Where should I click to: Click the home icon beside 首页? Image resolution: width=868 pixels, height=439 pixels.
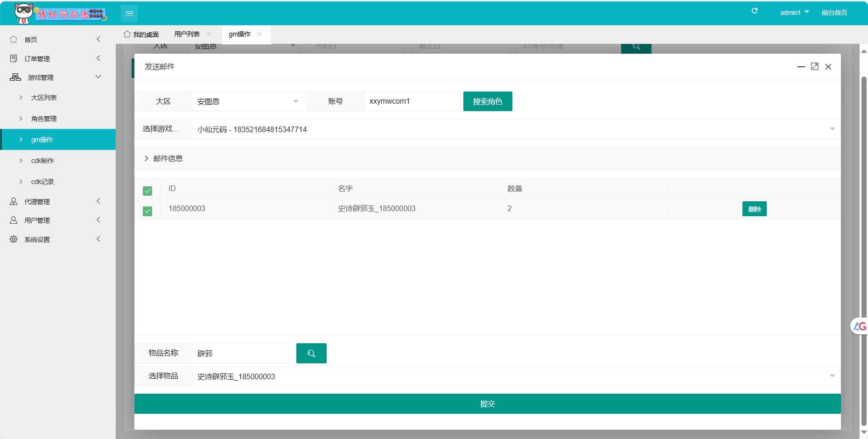[x=14, y=39]
